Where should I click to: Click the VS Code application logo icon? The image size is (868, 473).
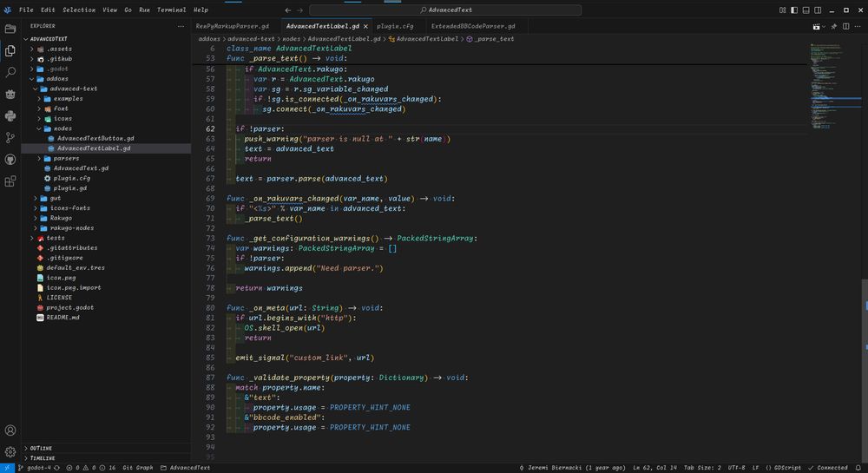7,10
